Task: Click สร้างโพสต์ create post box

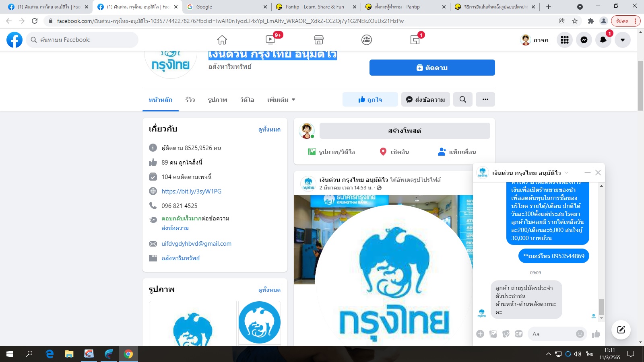Action: [405, 131]
